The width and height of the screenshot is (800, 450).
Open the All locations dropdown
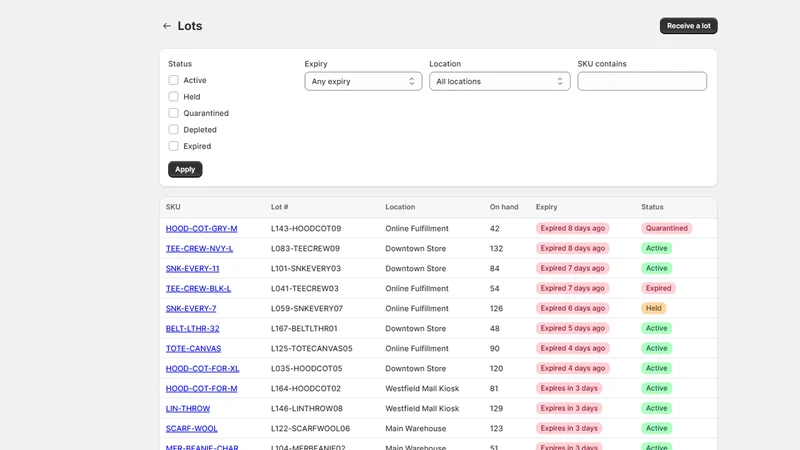[499, 81]
